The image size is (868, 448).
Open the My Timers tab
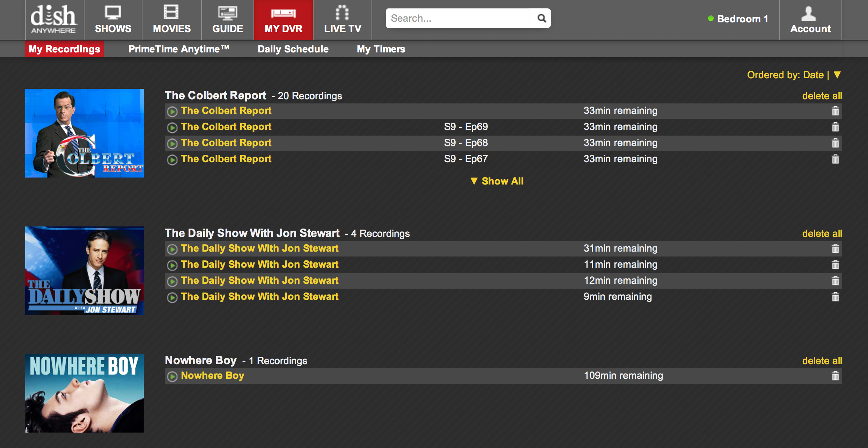pos(381,49)
